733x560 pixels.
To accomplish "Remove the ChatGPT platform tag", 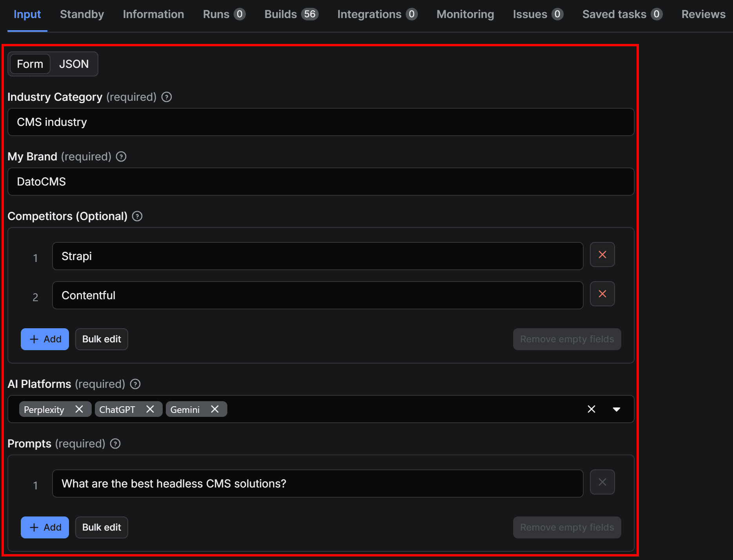I will (150, 409).
